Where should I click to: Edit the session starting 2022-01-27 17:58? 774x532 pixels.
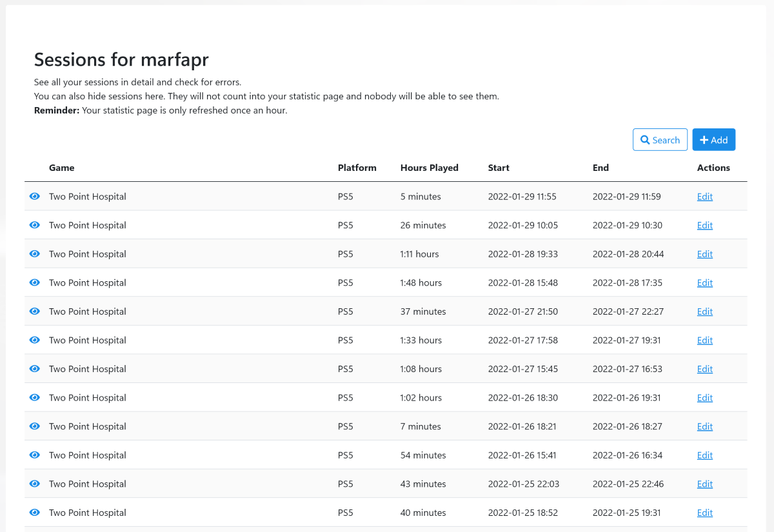(705, 340)
